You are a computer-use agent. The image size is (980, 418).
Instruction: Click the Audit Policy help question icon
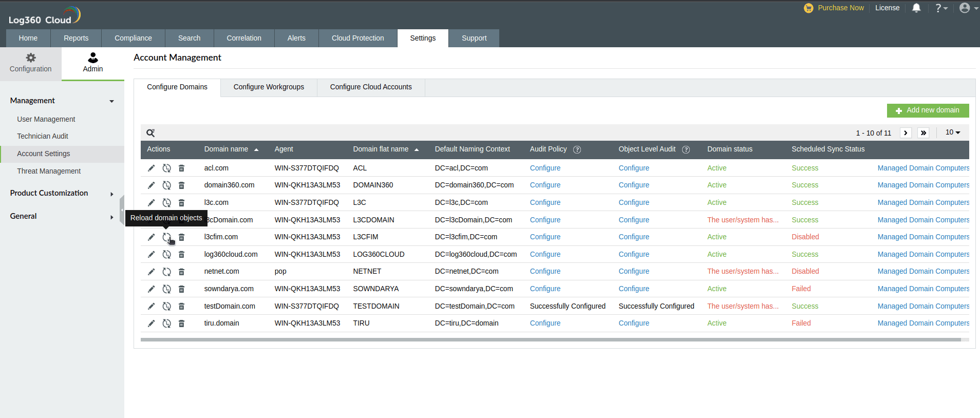(x=577, y=149)
